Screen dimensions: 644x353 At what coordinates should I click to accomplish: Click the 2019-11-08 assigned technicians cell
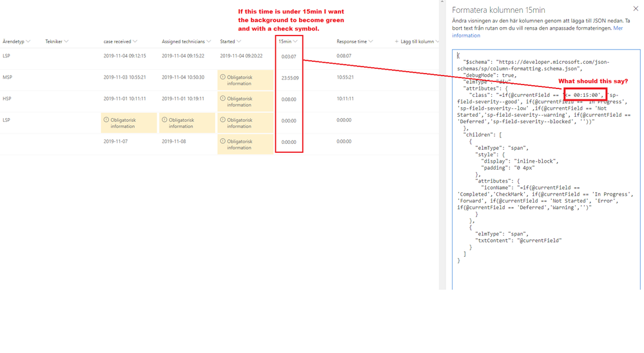[174, 141]
